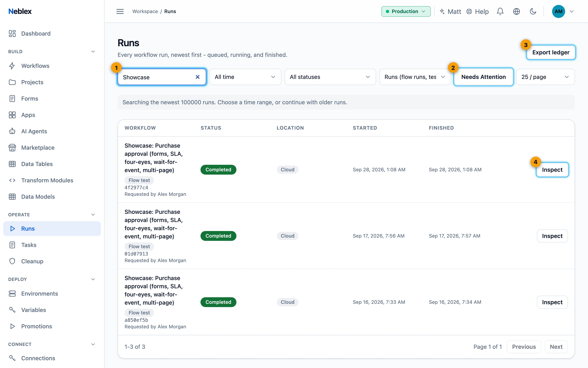
Task: Open AI Agents in sidebar
Action: click(x=52, y=131)
